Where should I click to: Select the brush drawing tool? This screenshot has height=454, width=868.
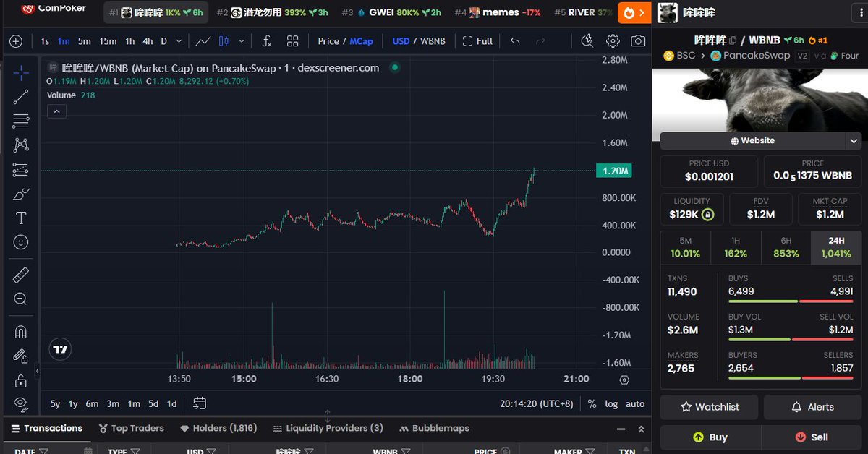pyautogui.click(x=21, y=194)
